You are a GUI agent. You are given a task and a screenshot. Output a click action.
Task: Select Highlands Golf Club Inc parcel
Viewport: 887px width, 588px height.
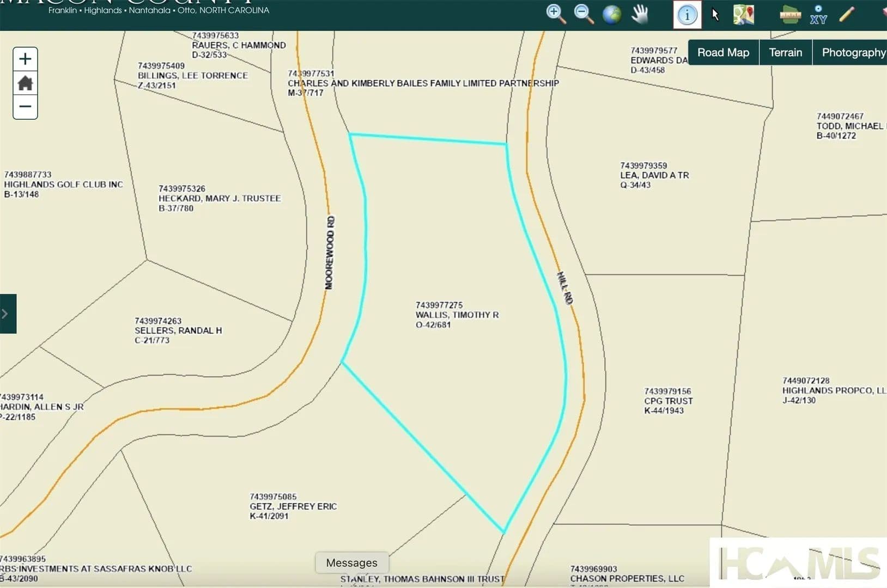(63, 184)
